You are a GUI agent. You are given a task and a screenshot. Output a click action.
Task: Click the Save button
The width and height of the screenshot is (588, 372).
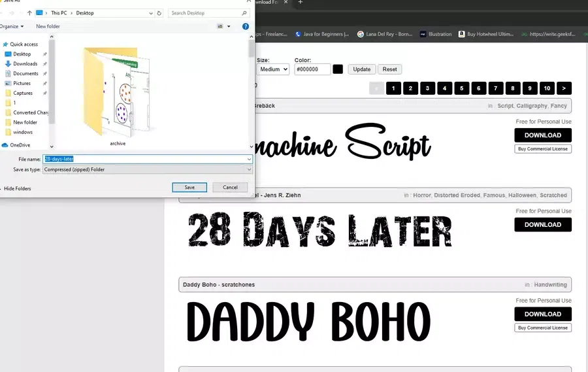[x=189, y=188]
